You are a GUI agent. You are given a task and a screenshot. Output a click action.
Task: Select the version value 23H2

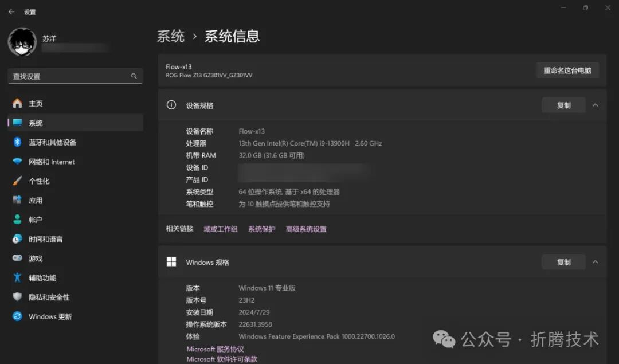tap(246, 300)
